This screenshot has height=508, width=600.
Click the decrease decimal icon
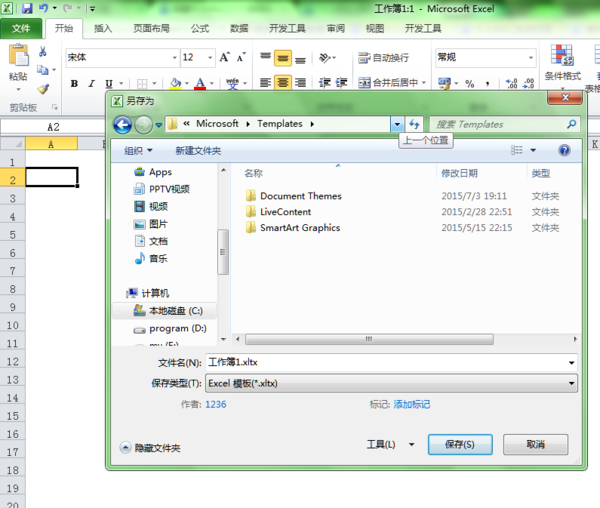click(x=528, y=83)
